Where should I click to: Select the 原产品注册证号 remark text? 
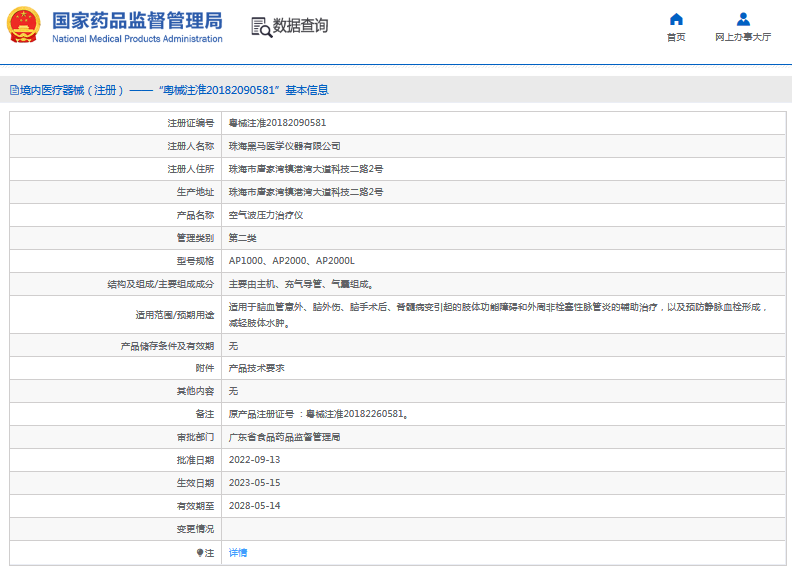tap(318, 414)
